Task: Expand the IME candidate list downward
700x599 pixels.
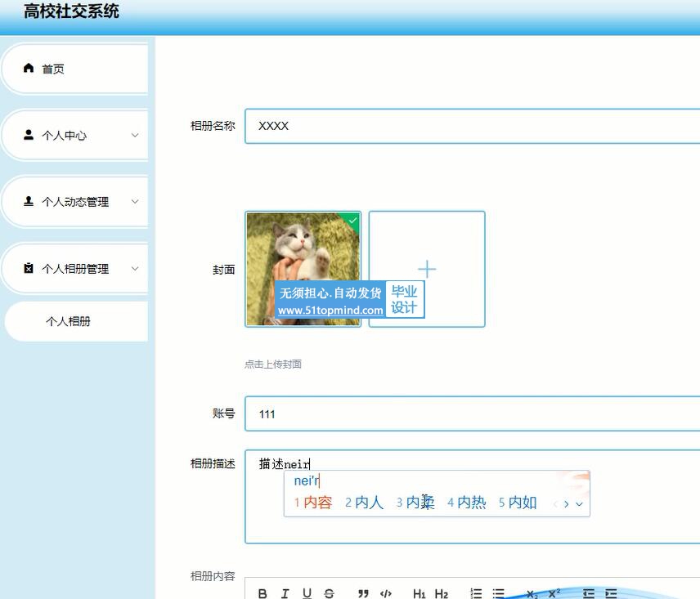Action: (580, 504)
